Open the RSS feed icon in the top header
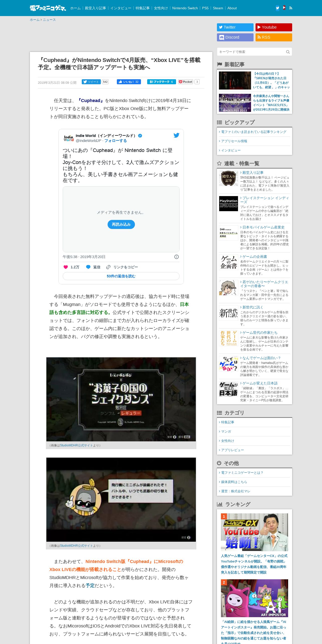The image size is (322, 644). point(291,8)
